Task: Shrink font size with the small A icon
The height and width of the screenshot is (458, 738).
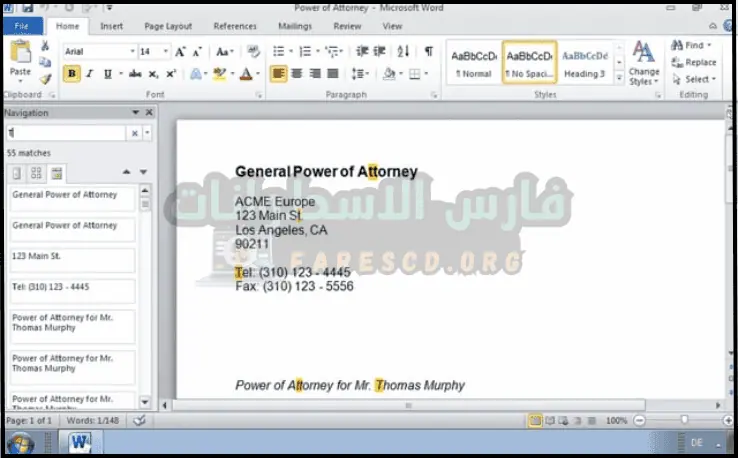Action: pos(197,52)
